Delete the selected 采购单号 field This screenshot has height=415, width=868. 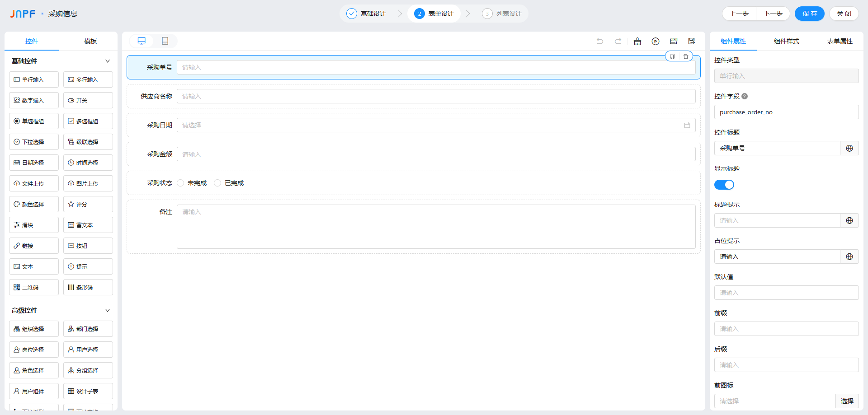(686, 56)
